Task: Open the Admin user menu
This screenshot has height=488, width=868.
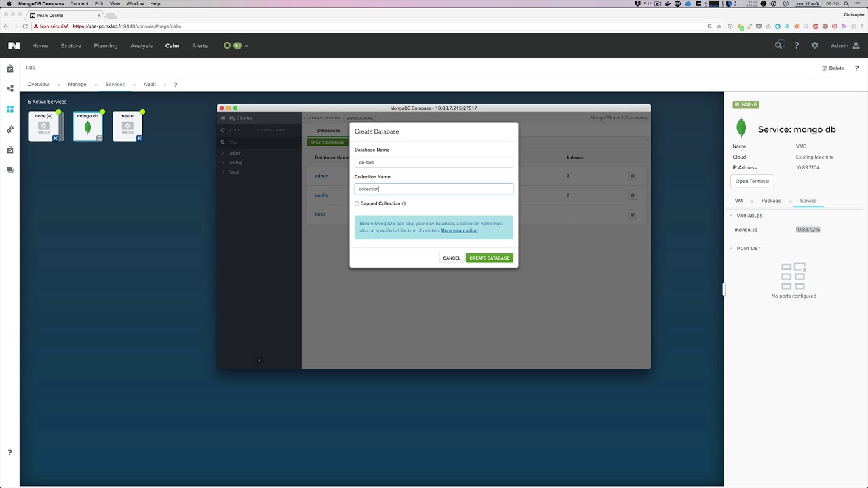Action: (844, 45)
